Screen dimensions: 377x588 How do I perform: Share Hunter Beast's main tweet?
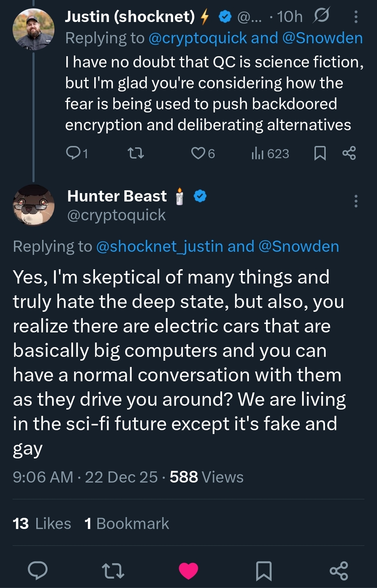(x=339, y=571)
